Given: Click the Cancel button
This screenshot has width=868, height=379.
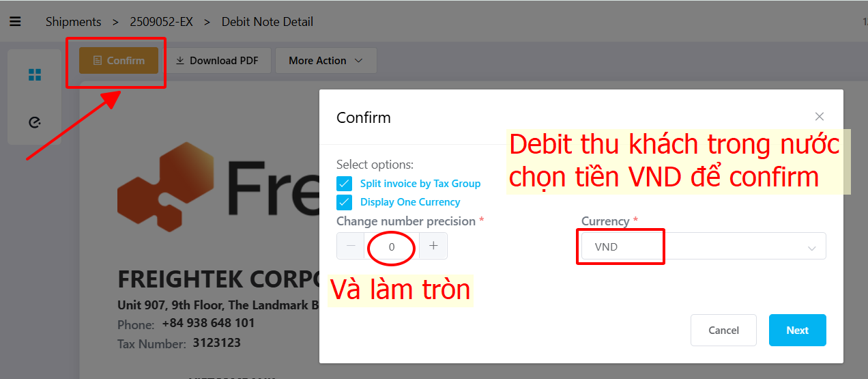Looking at the screenshot, I should tap(723, 330).
